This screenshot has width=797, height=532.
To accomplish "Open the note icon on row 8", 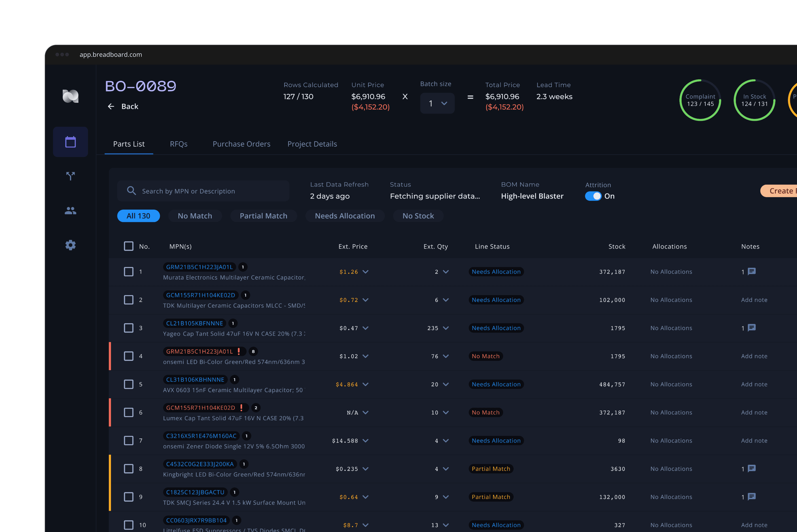I will [x=752, y=469].
